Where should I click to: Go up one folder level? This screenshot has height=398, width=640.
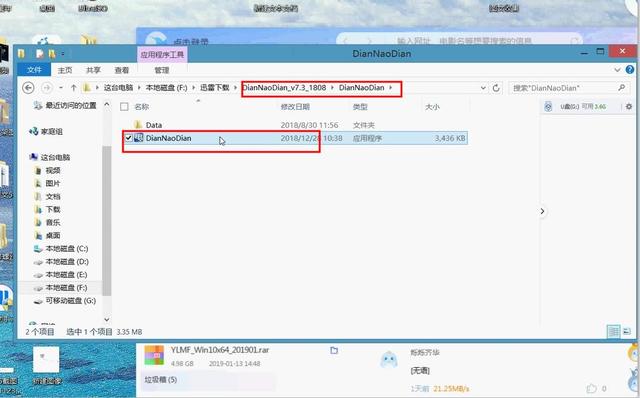point(73,88)
